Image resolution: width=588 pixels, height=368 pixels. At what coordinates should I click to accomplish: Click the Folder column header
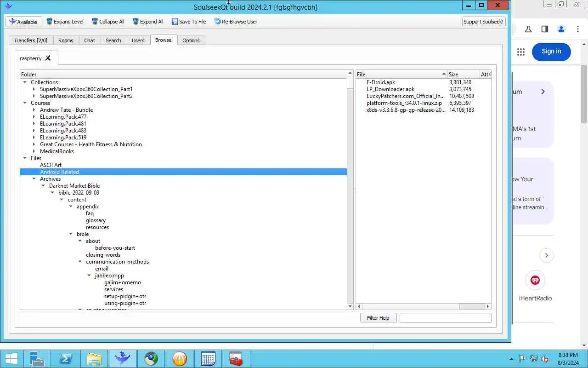[x=183, y=74]
